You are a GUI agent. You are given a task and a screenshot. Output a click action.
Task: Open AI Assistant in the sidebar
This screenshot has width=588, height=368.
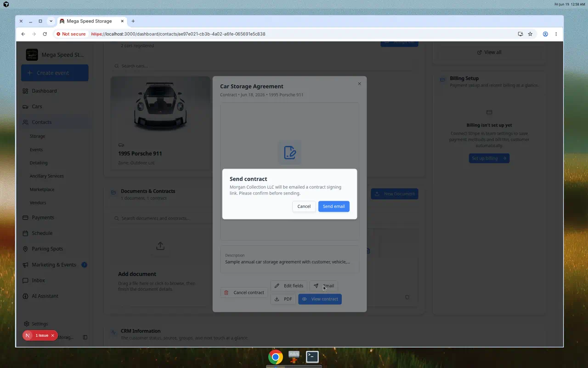tap(45, 296)
